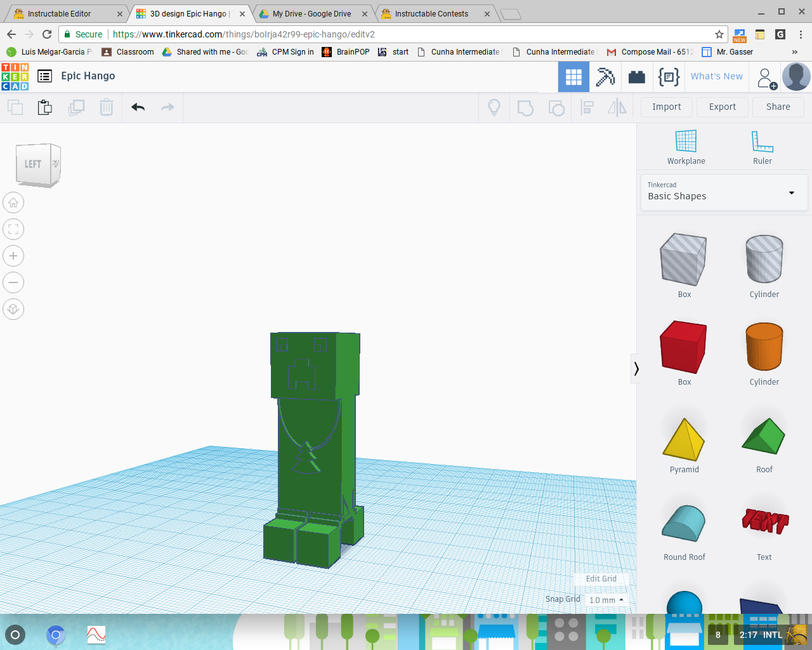Undo the last action
Viewport: 812px width, 650px height.
pos(138,107)
